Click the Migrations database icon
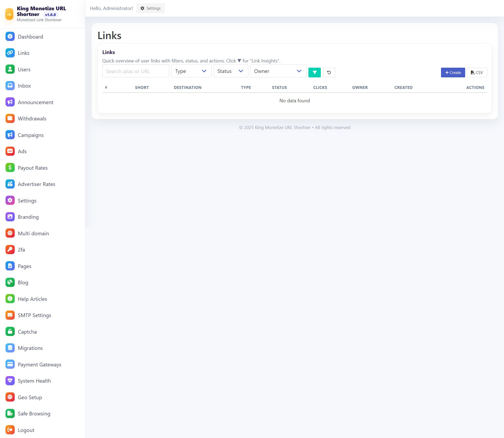504x438 pixels. 10,348
